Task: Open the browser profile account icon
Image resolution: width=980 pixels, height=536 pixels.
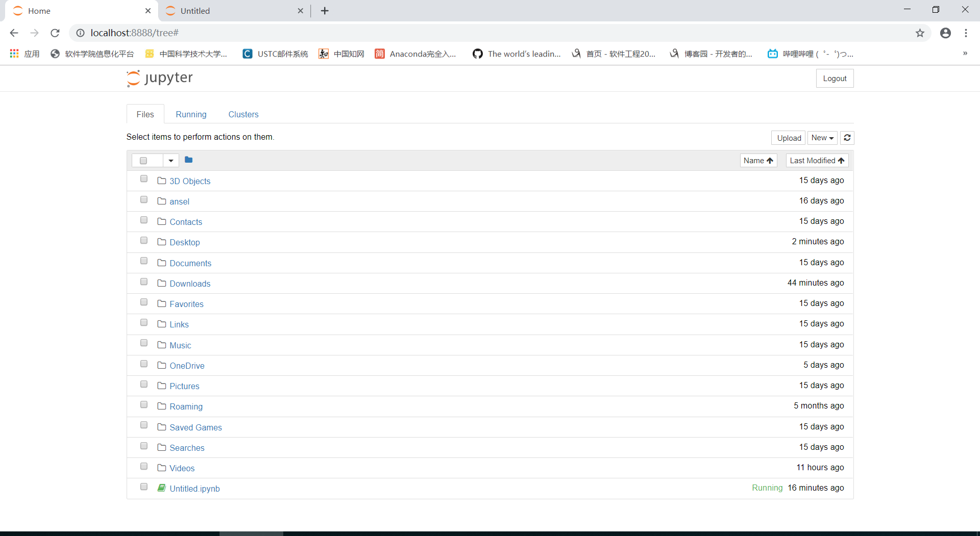Action: 946,33
